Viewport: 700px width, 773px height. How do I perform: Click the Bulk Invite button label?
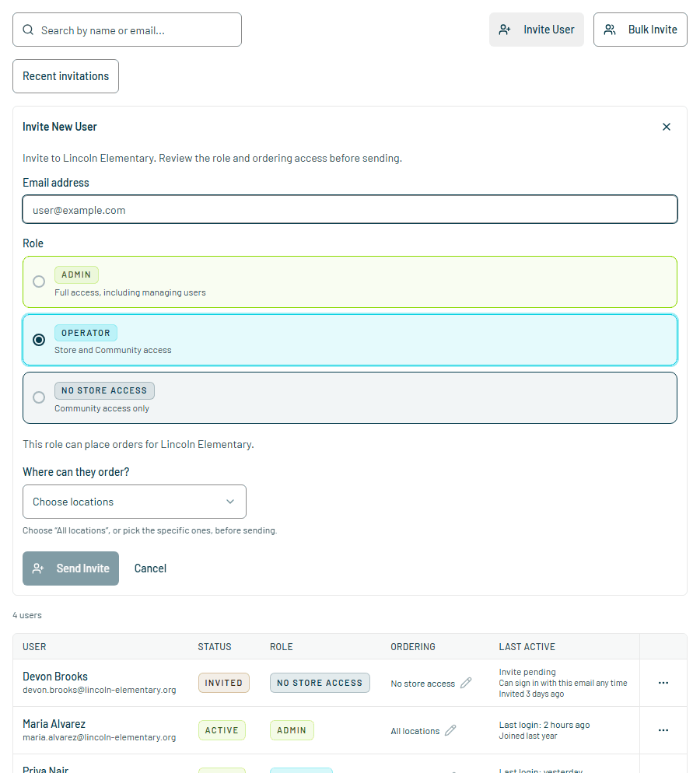653,30
